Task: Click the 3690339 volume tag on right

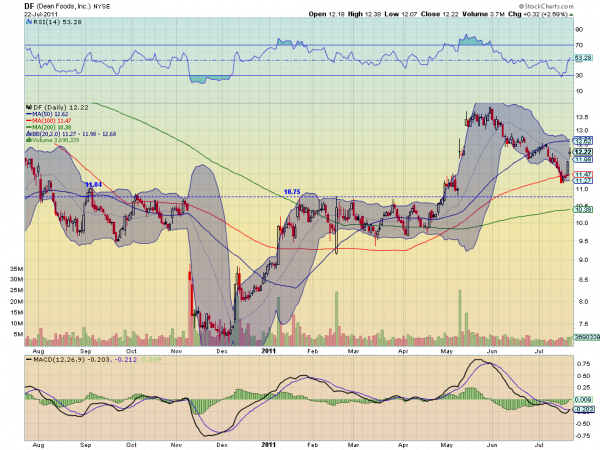Action: [587, 338]
